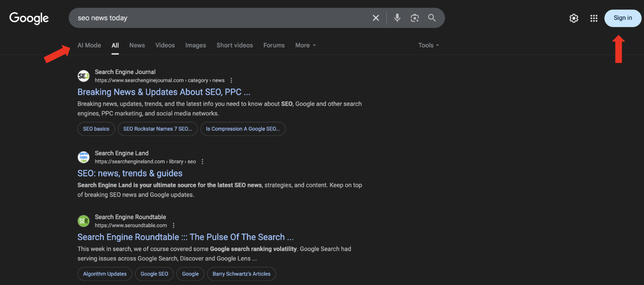Expand the More filters dropdown
The height and width of the screenshot is (285, 644).
(305, 45)
